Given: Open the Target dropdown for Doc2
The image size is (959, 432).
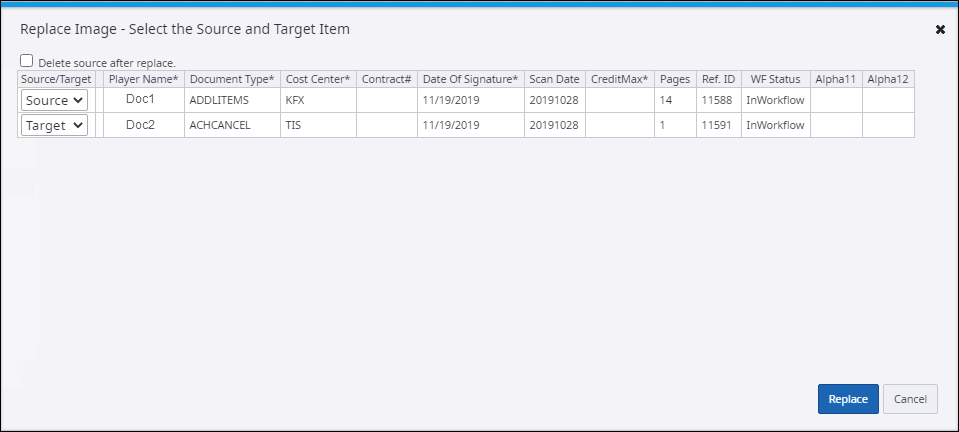Looking at the screenshot, I should pyautogui.click(x=55, y=125).
